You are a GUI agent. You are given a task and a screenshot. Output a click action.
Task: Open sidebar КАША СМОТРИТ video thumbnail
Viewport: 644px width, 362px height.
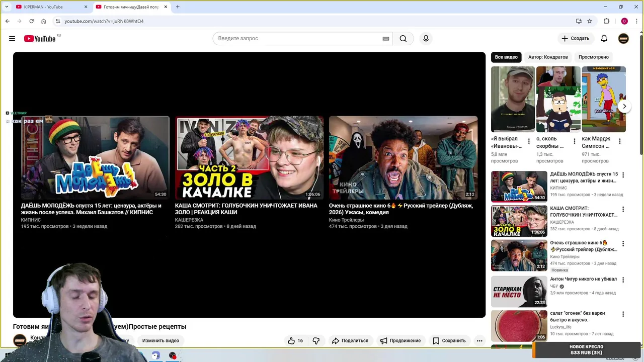[519, 221]
